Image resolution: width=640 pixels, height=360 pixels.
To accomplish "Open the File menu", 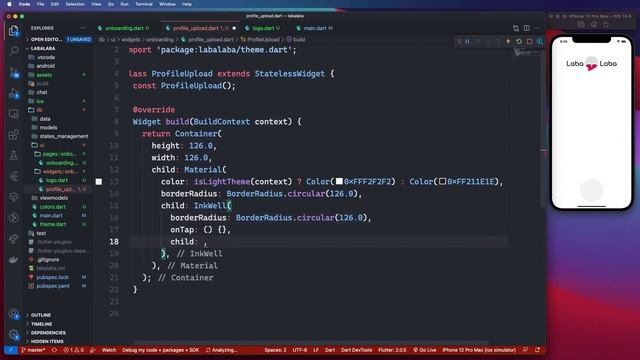I will pos(40,4).
